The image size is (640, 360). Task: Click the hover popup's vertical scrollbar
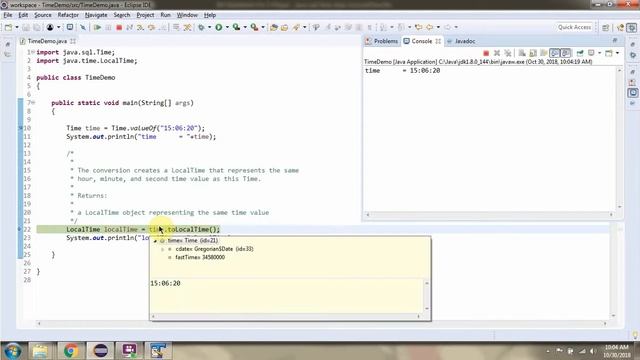tap(427, 296)
